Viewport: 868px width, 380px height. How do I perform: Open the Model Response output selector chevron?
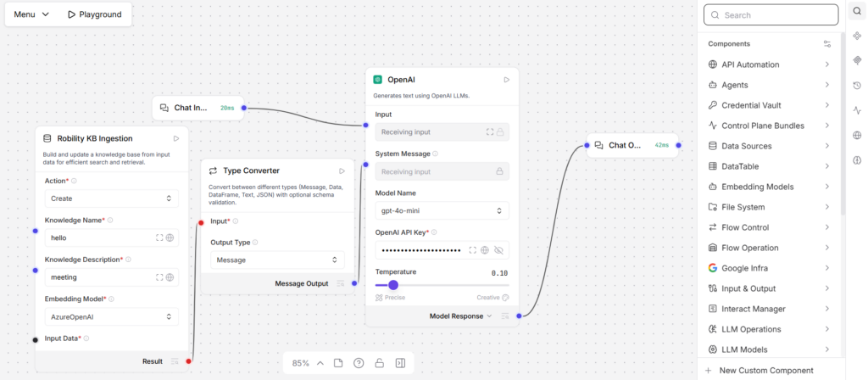coord(489,316)
